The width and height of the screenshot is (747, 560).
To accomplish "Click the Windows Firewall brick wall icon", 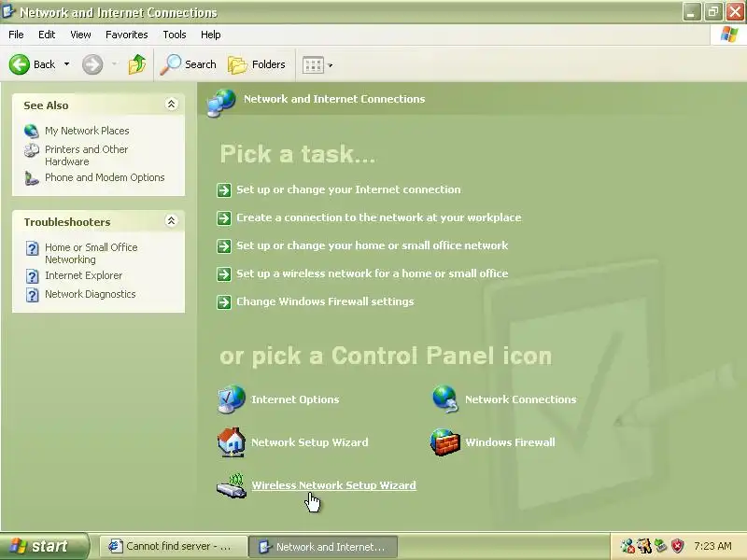I will pos(445,442).
